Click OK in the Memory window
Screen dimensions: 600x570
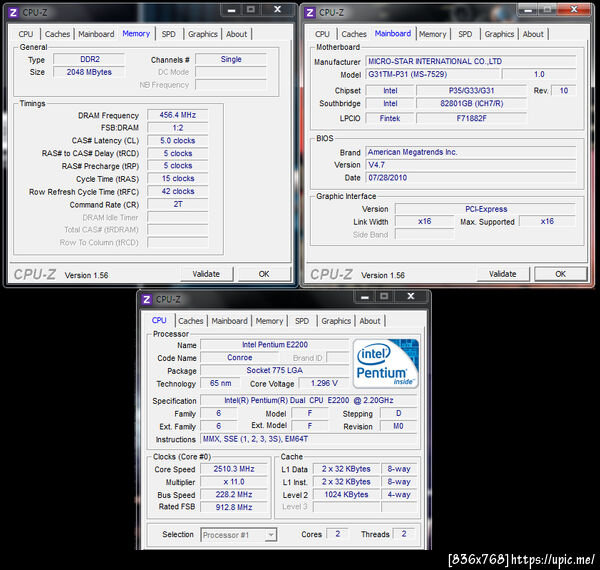coord(264,274)
